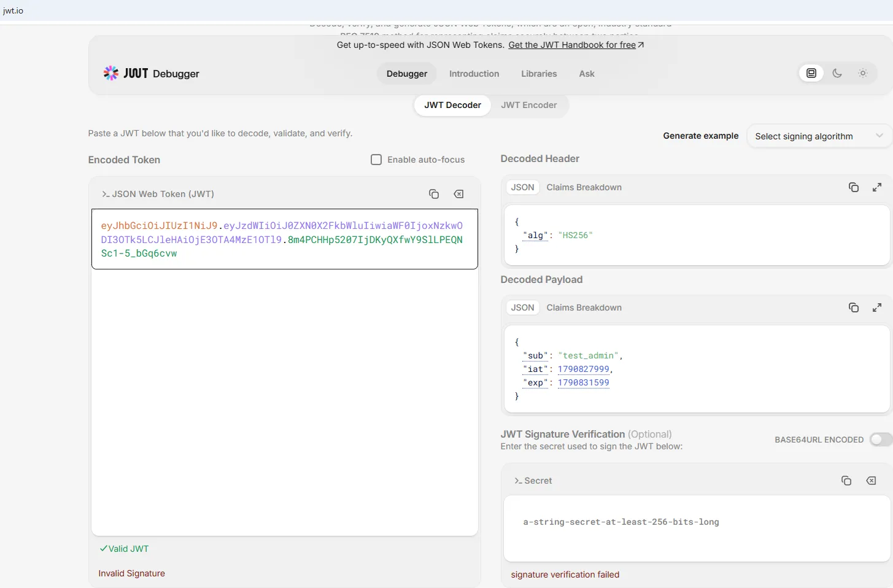This screenshot has width=893, height=588.
Task: Click the exp value 1790831599
Action: click(x=584, y=382)
